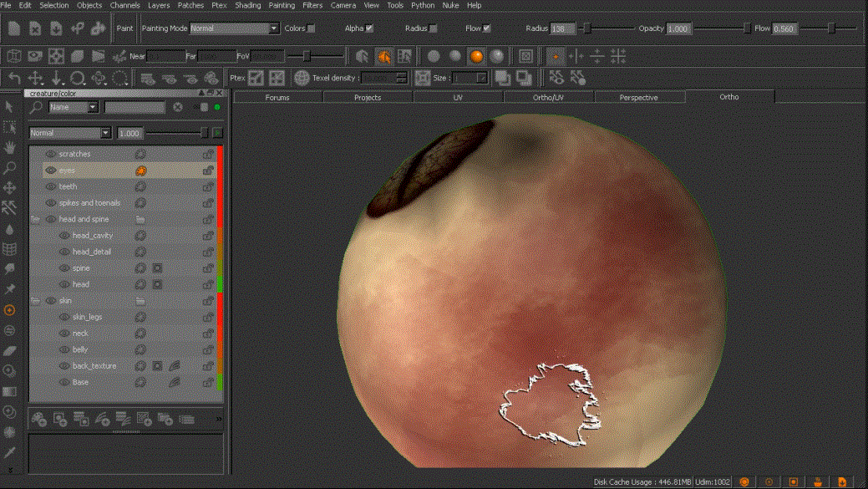
Task: Click the mask icon on the spine layer
Action: pos(157,268)
